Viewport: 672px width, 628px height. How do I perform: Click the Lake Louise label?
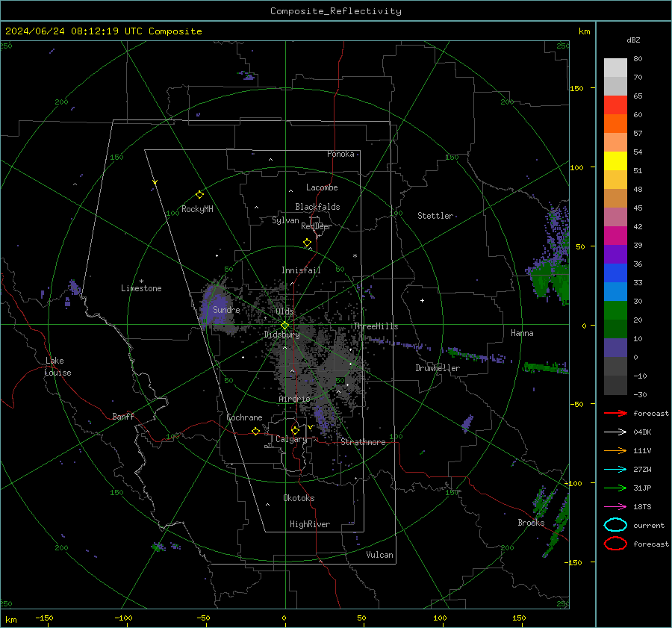pyautogui.click(x=57, y=367)
